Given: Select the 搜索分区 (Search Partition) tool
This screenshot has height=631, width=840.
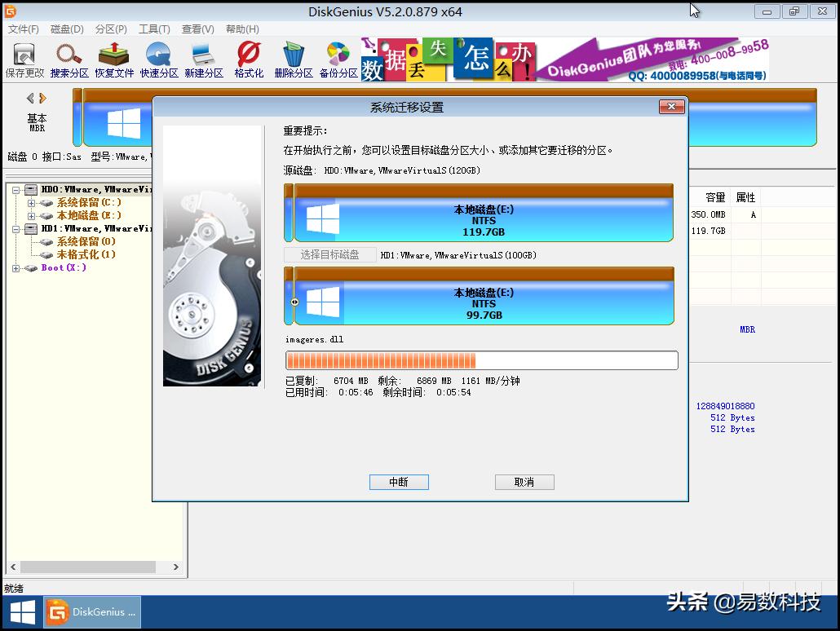Looking at the screenshot, I should (x=69, y=60).
